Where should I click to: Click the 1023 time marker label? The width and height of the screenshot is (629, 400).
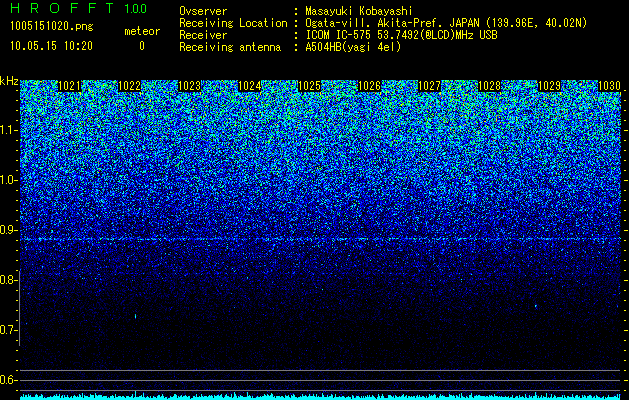click(189, 86)
